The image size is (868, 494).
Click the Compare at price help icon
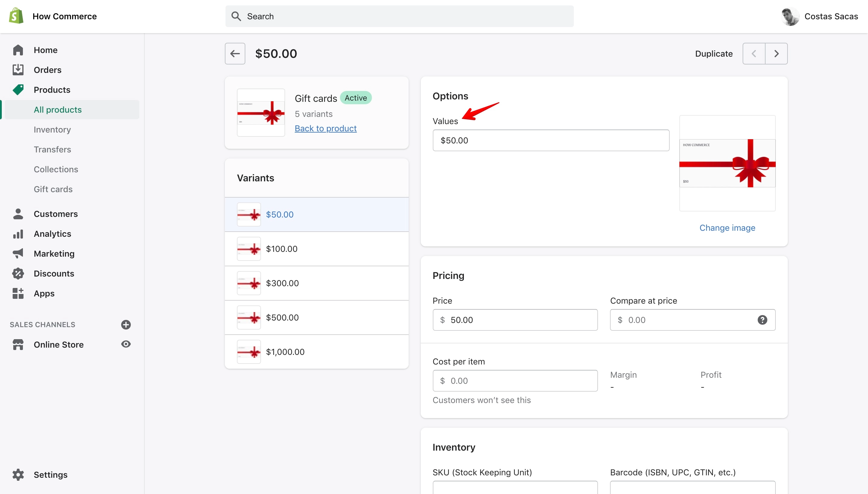click(x=762, y=320)
